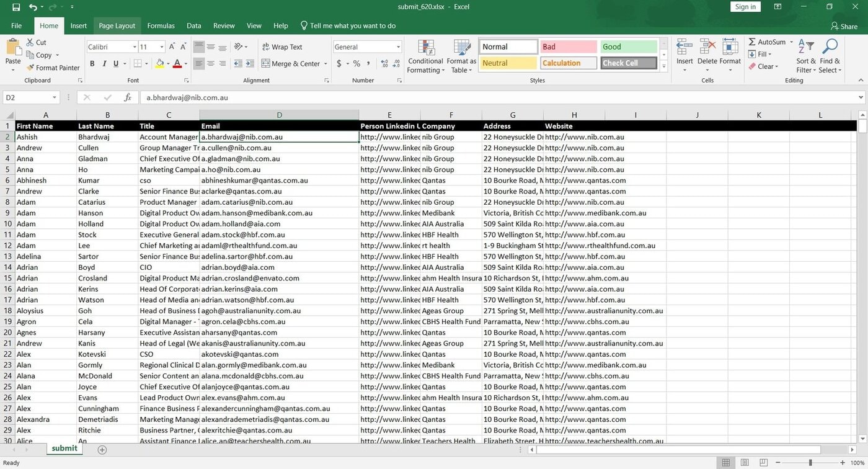Click the Share button
Image resolution: width=868 pixels, height=469 pixels.
[844, 26]
